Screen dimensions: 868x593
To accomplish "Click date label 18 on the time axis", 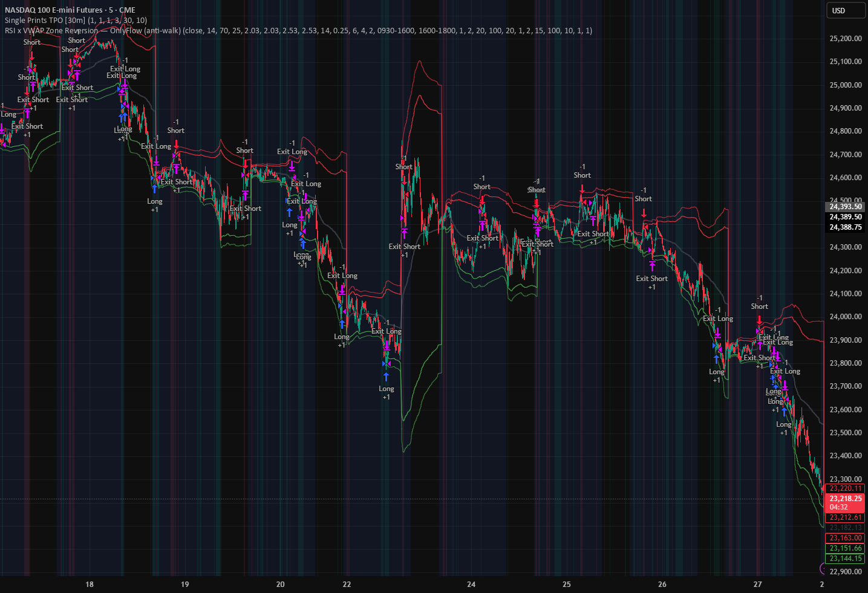I will pyautogui.click(x=90, y=585).
